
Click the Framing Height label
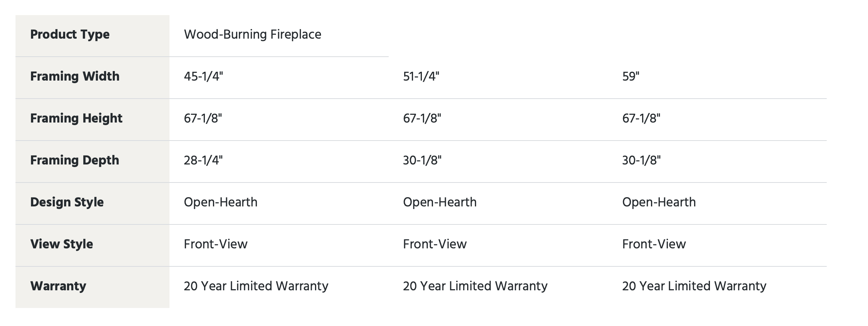76,118
